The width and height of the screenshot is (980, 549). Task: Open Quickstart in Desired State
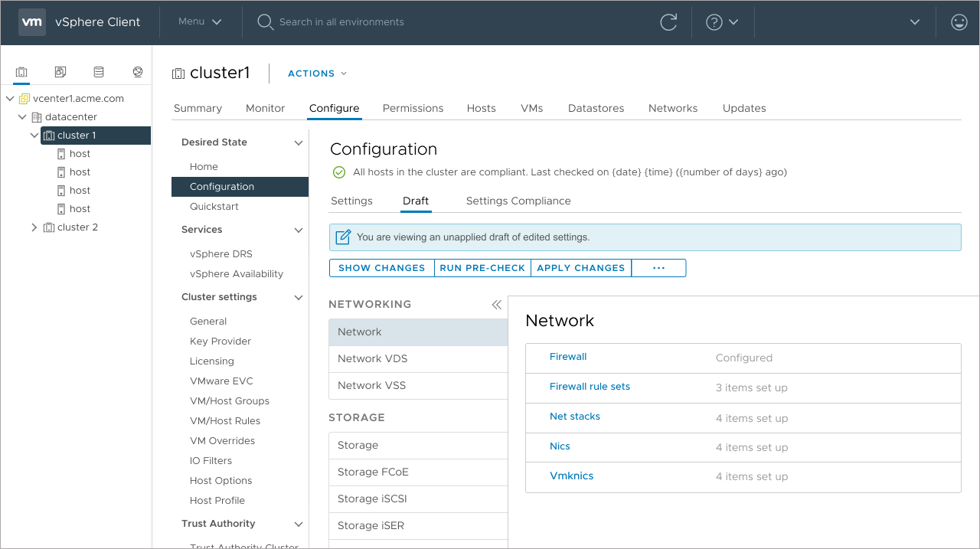tap(214, 207)
